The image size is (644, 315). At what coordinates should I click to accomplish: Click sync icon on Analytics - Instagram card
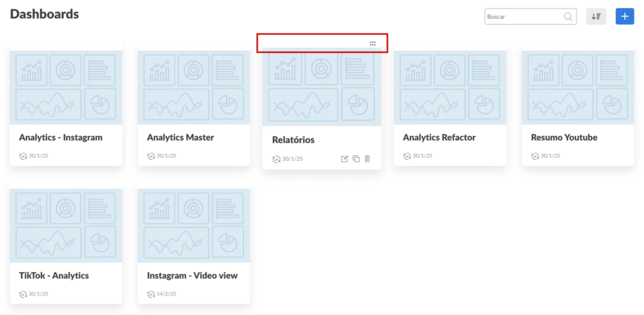pos(23,156)
